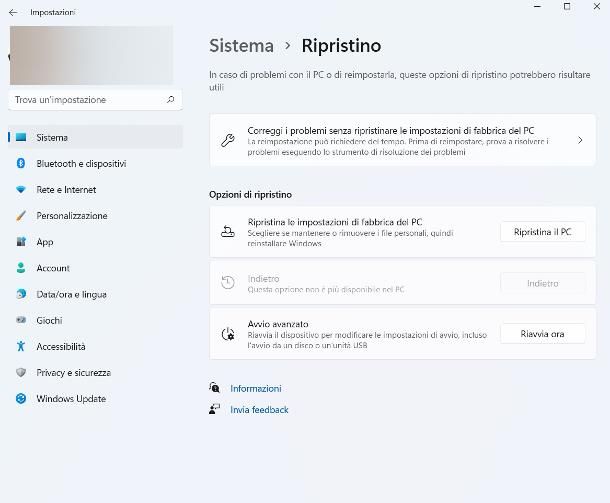Go back with the arrow beside Impostazioni
This screenshot has height=503, width=610.
click(13, 12)
